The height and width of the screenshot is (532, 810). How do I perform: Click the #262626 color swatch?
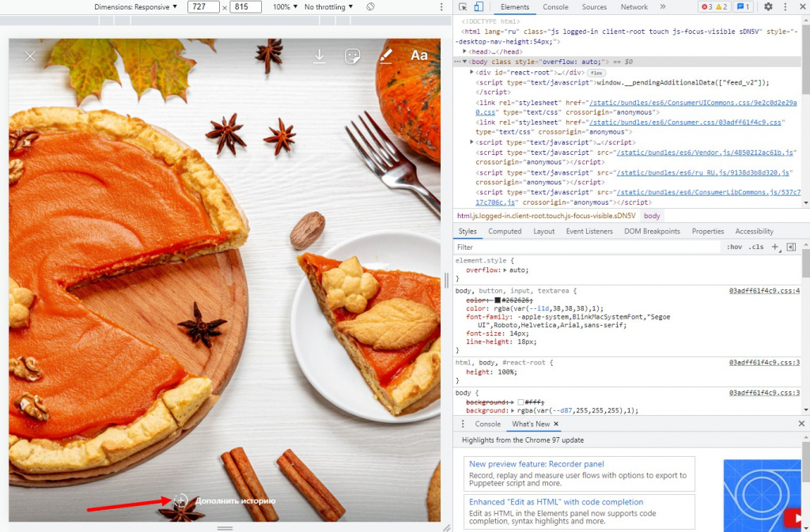(x=498, y=300)
